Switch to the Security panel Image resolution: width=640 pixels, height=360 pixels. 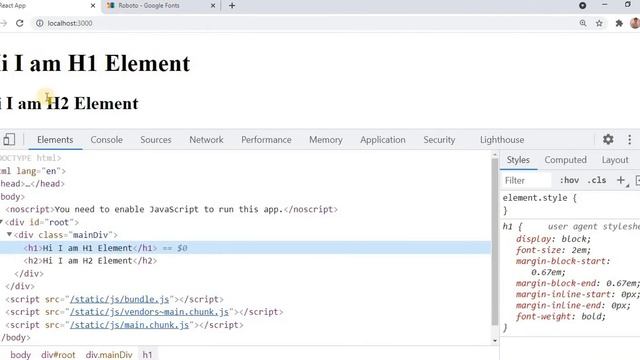coord(439,140)
